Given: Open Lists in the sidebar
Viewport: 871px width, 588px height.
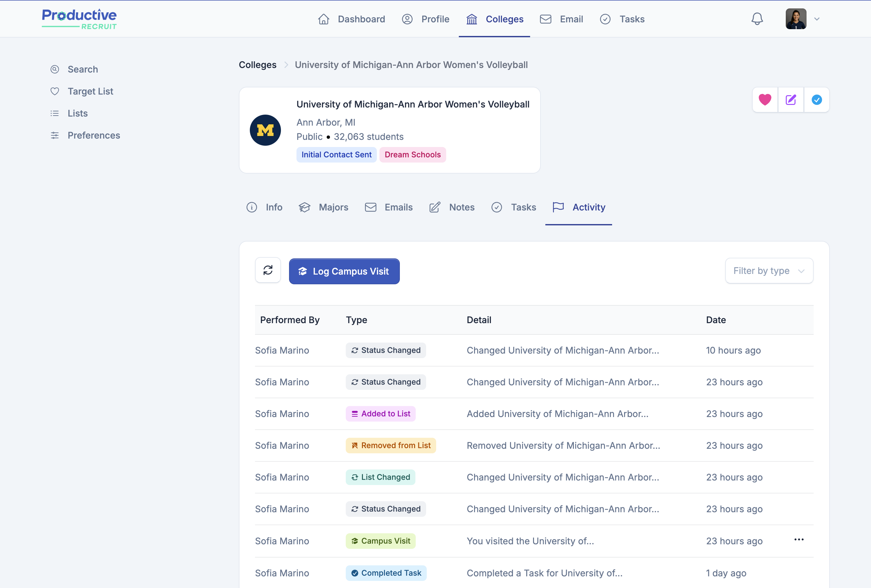Looking at the screenshot, I should coord(69,113).
